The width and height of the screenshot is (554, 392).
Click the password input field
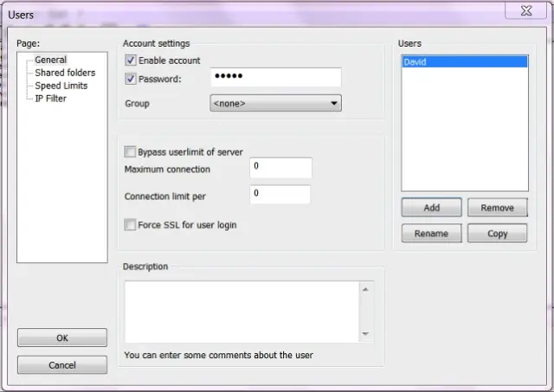pyautogui.click(x=275, y=78)
